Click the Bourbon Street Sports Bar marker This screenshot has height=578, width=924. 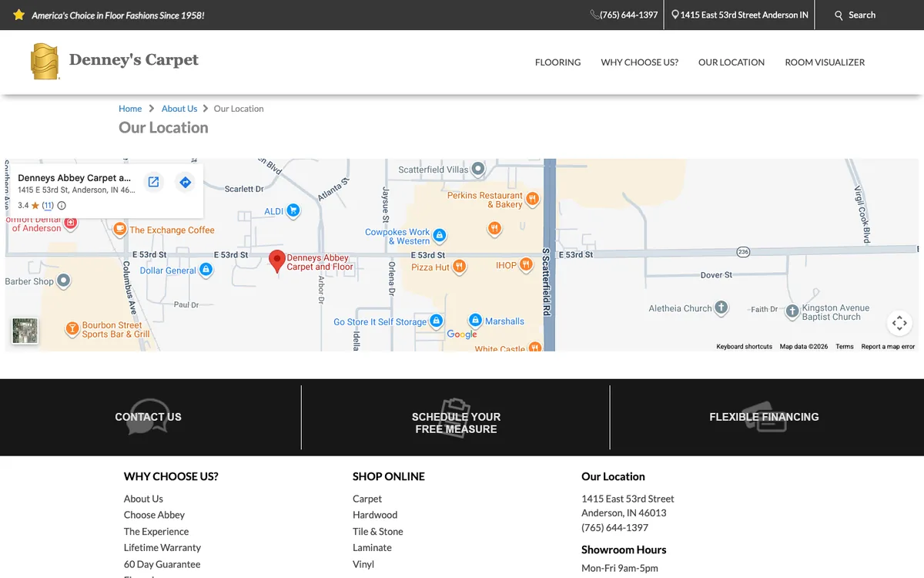(x=72, y=329)
